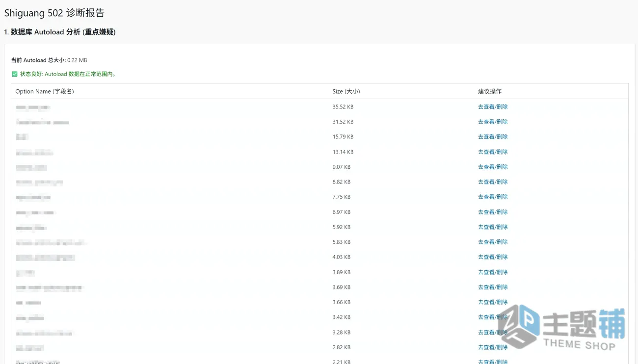Open 去查看/删除 link for 15.79 KB row
This screenshot has height=364, width=638.
(493, 137)
